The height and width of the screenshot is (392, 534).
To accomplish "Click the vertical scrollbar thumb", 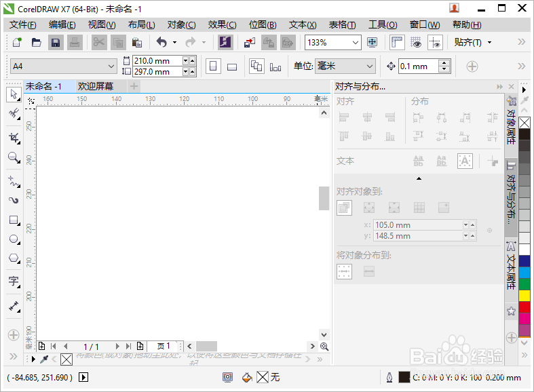I will tap(324, 199).
